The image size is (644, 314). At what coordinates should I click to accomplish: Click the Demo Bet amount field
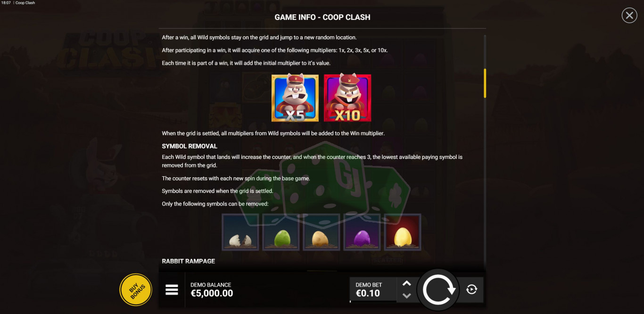(x=373, y=289)
